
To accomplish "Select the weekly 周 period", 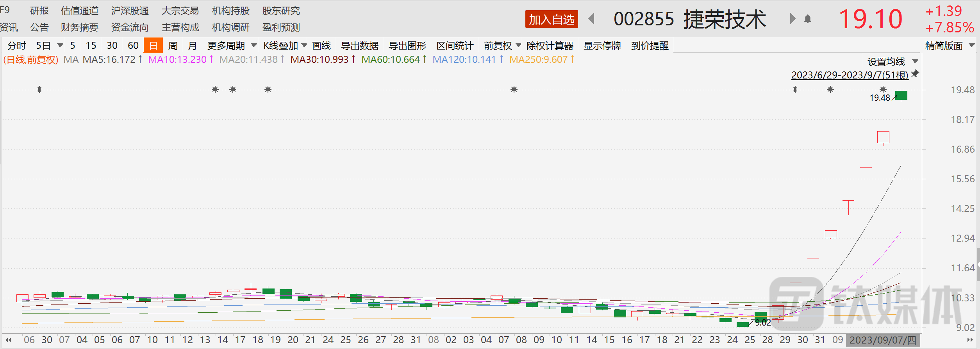I will (173, 46).
